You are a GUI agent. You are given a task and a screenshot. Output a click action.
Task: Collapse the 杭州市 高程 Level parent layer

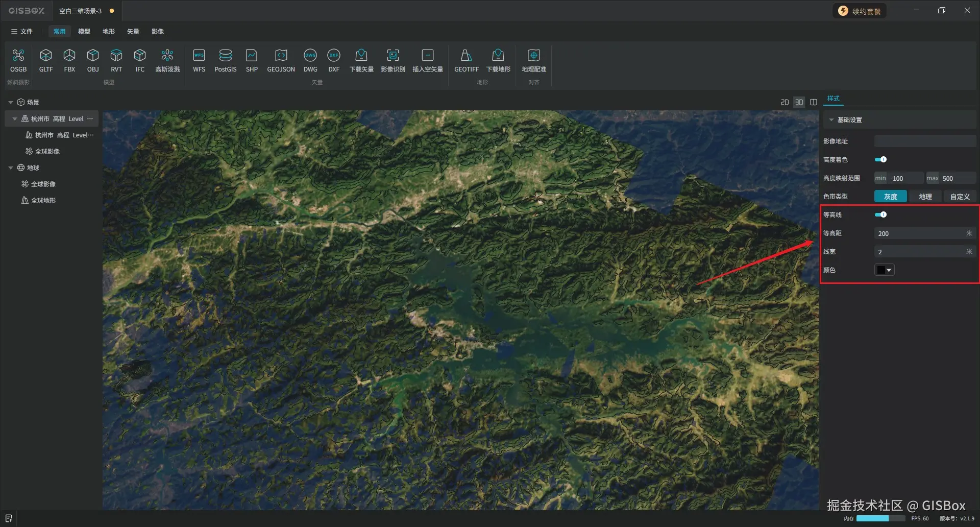click(x=15, y=118)
